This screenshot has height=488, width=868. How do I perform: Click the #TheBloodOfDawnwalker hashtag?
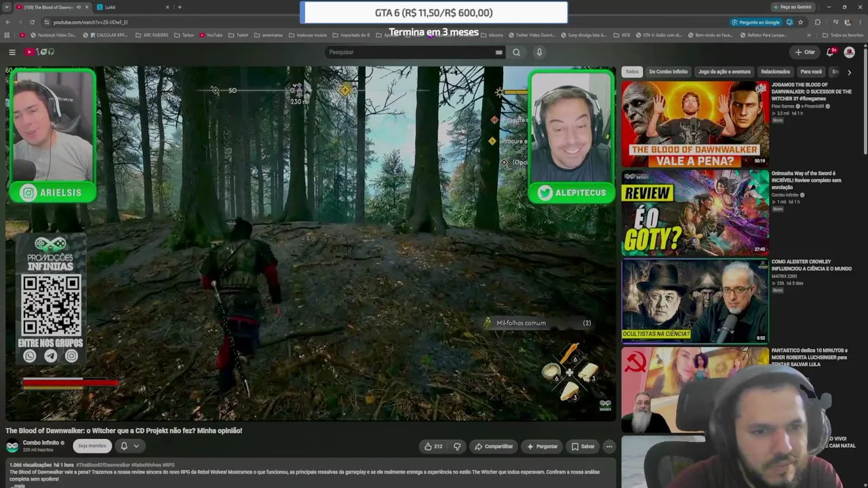(x=104, y=465)
